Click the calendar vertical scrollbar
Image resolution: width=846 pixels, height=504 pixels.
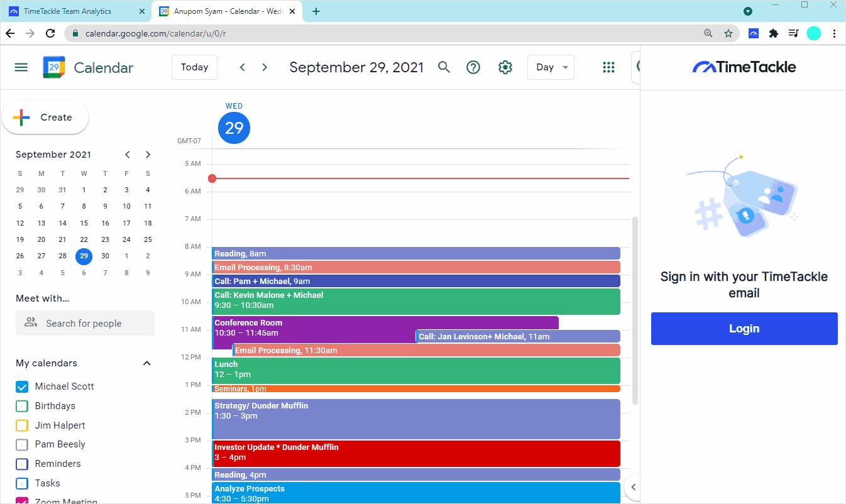coord(635,310)
